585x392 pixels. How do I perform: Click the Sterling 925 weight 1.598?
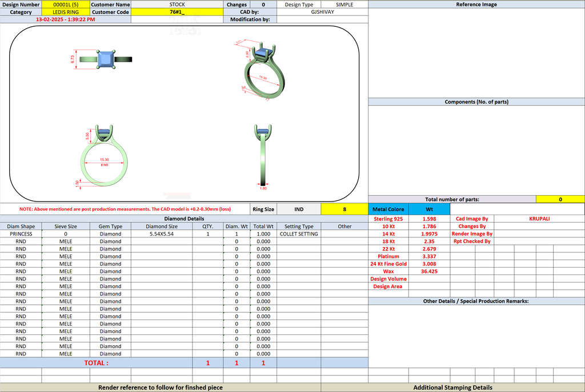(430, 219)
